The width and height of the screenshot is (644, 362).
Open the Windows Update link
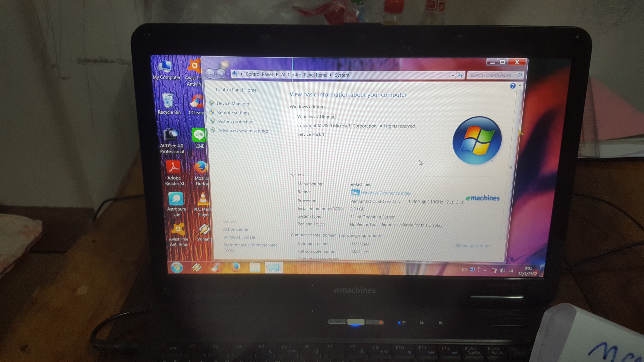[239, 237]
